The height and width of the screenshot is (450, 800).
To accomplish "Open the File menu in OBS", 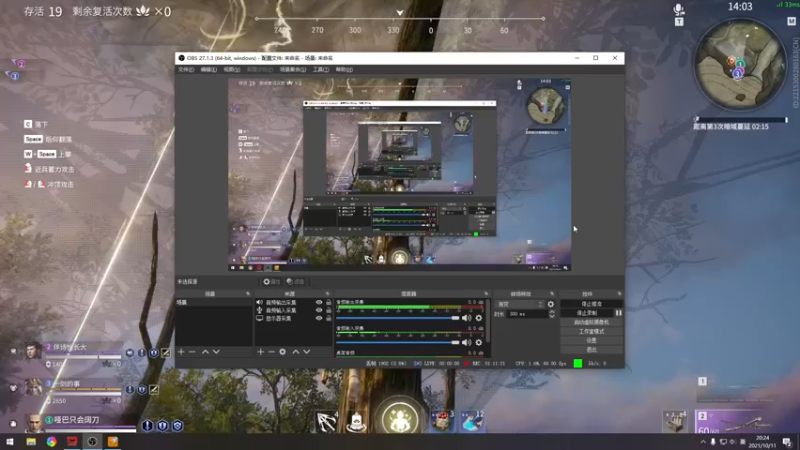I will [x=186, y=69].
